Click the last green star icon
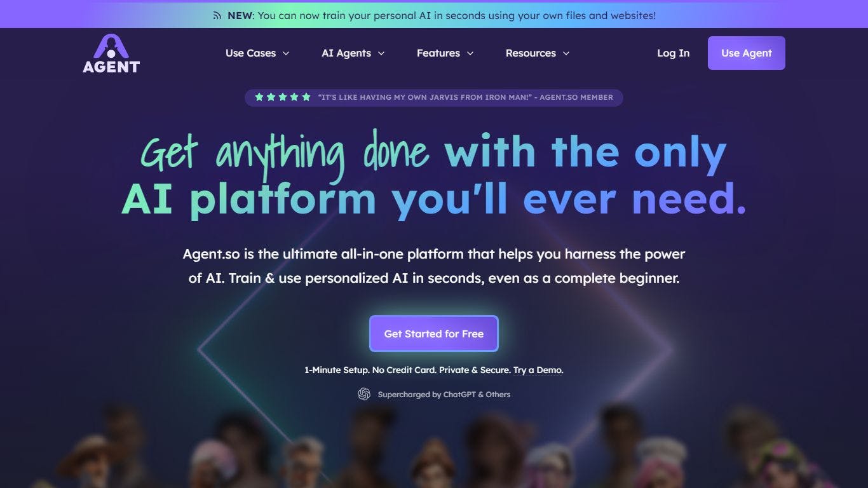 [x=306, y=97]
